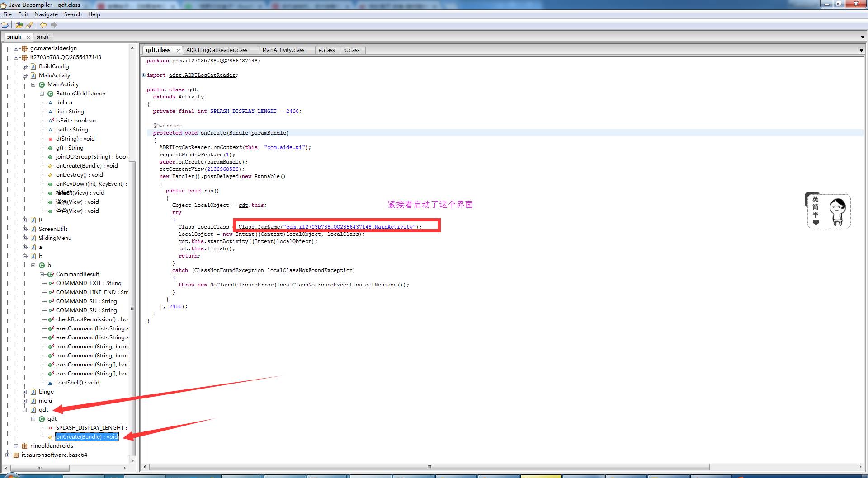Click the rootShell() method triangle icon
Viewport: 868px width, 478px height.
(51, 383)
